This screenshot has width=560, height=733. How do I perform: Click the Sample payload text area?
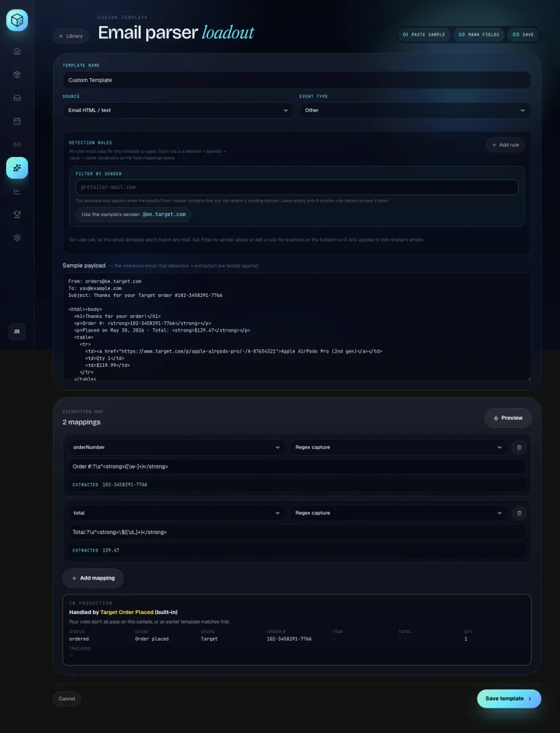(296, 327)
